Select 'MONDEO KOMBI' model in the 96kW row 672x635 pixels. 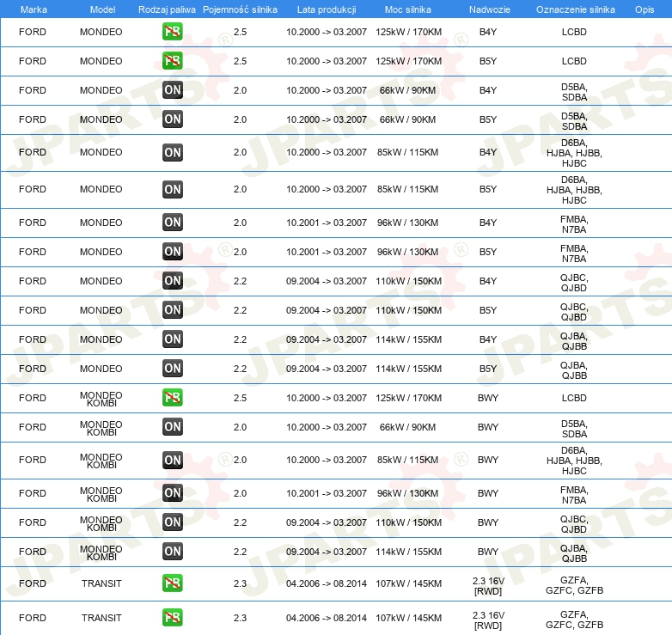[x=101, y=494]
